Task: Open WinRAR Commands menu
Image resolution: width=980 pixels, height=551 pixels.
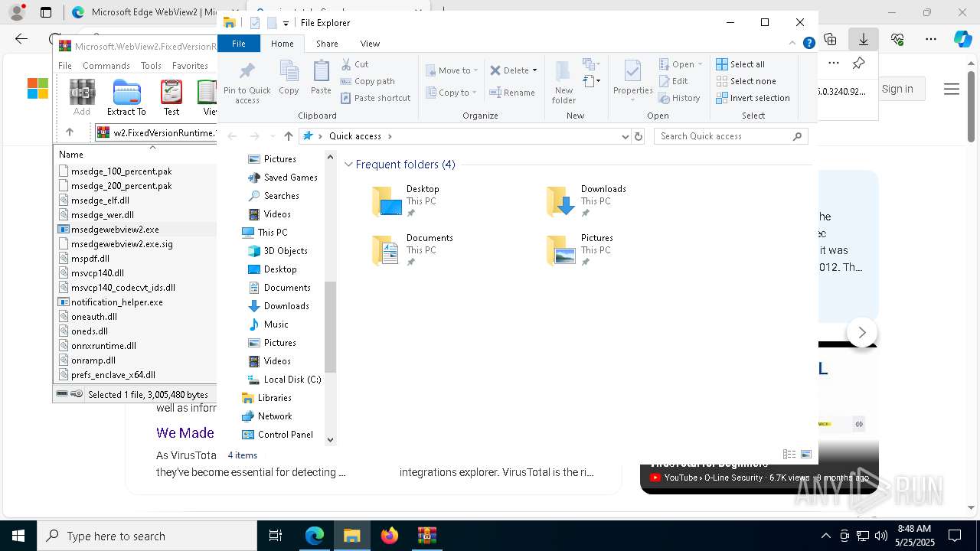Action: (106, 66)
